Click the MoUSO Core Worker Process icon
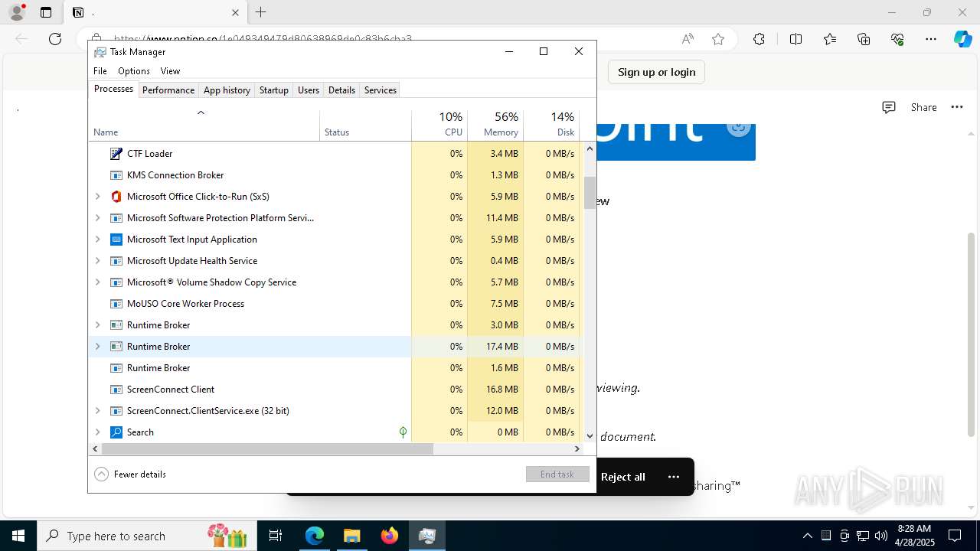 [x=116, y=304]
